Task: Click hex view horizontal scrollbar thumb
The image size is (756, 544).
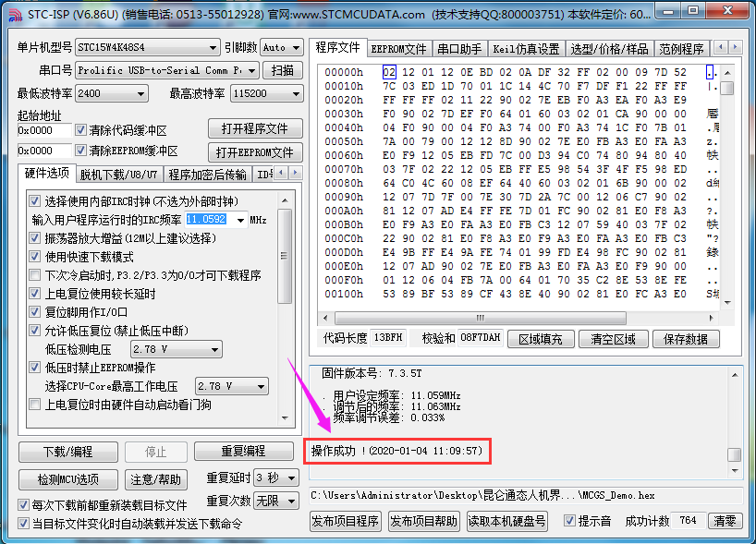Action: click(x=481, y=318)
